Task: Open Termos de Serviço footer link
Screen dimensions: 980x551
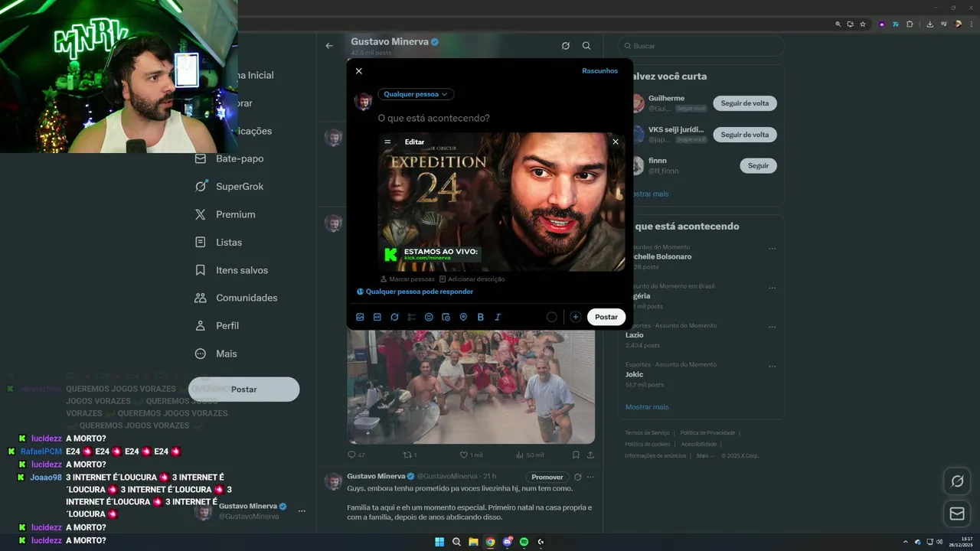Action: tap(647, 433)
